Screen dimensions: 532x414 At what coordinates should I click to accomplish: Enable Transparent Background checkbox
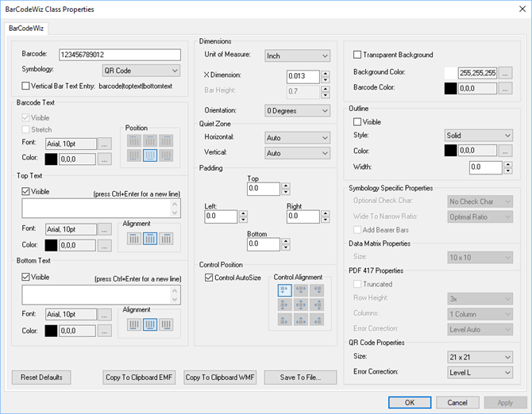point(357,55)
